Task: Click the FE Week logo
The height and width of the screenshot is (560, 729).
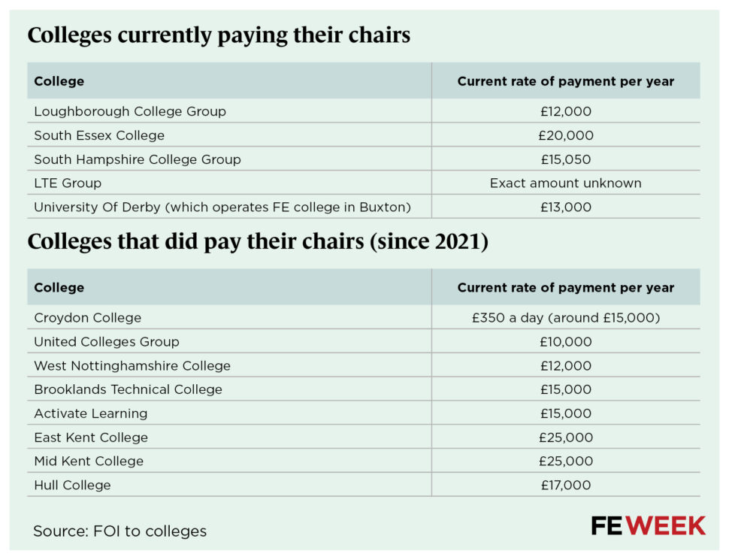Action: tap(648, 525)
